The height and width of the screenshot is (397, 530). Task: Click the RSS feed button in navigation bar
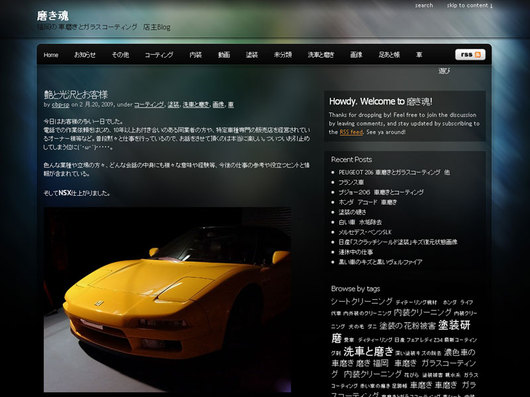470,55
